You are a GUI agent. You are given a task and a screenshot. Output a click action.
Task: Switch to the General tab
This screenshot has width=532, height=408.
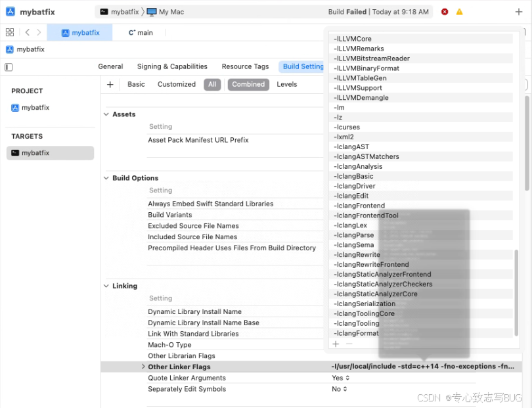point(110,66)
